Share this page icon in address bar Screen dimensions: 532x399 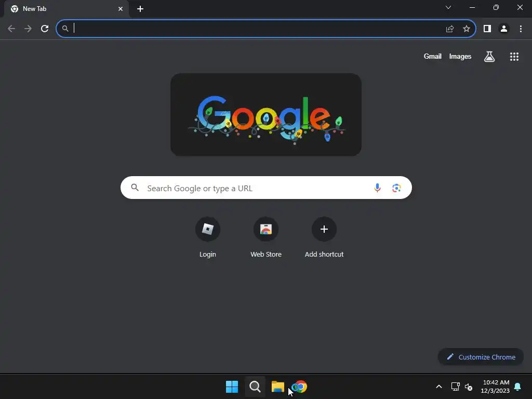pyautogui.click(x=450, y=29)
